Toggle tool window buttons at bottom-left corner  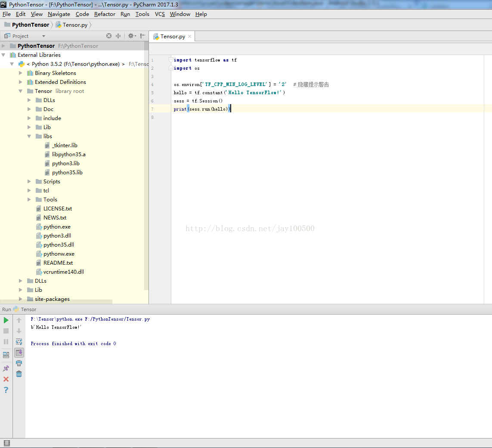point(6,443)
